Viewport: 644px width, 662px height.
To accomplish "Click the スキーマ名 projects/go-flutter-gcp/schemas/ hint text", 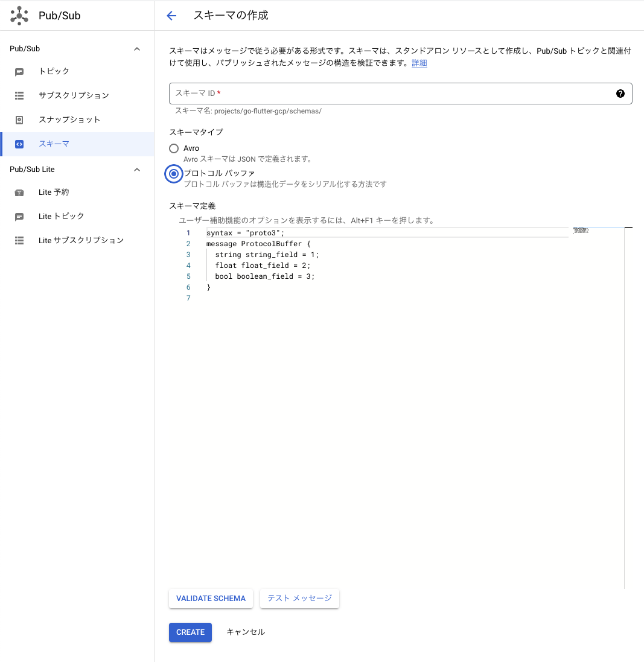I will pos(248,111).
